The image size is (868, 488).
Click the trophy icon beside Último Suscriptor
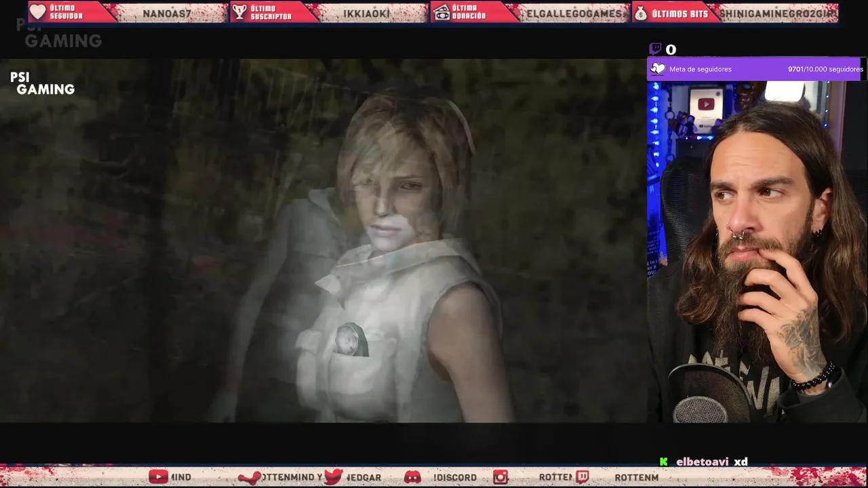point(239,12)
